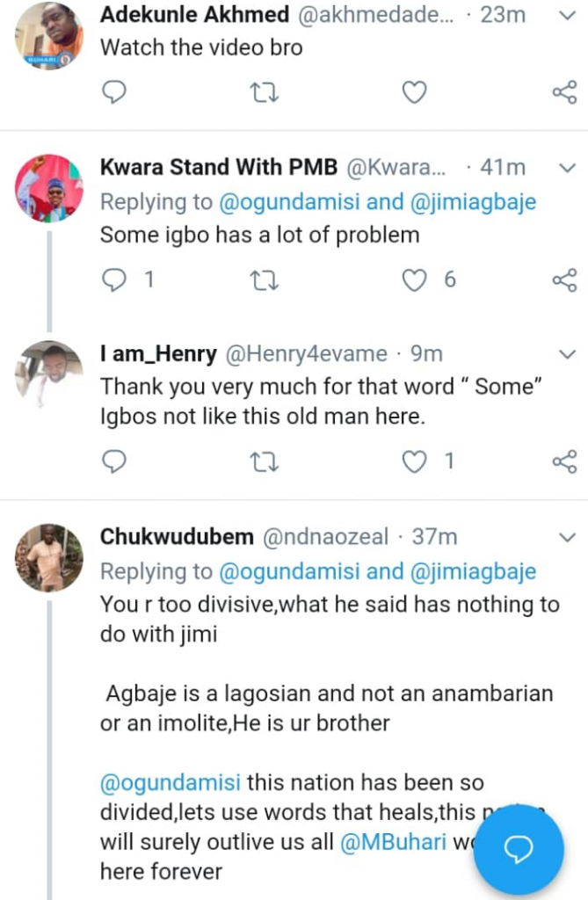This screenshot has width=588, height=900.
Task: Share Adekunle Akhmed's tweet
Action: pos(563,92)
